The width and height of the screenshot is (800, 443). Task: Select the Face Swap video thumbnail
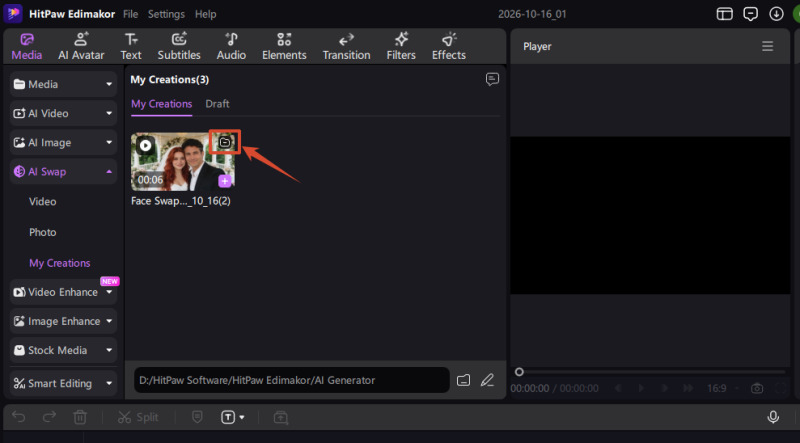click(x=183, y=162)
